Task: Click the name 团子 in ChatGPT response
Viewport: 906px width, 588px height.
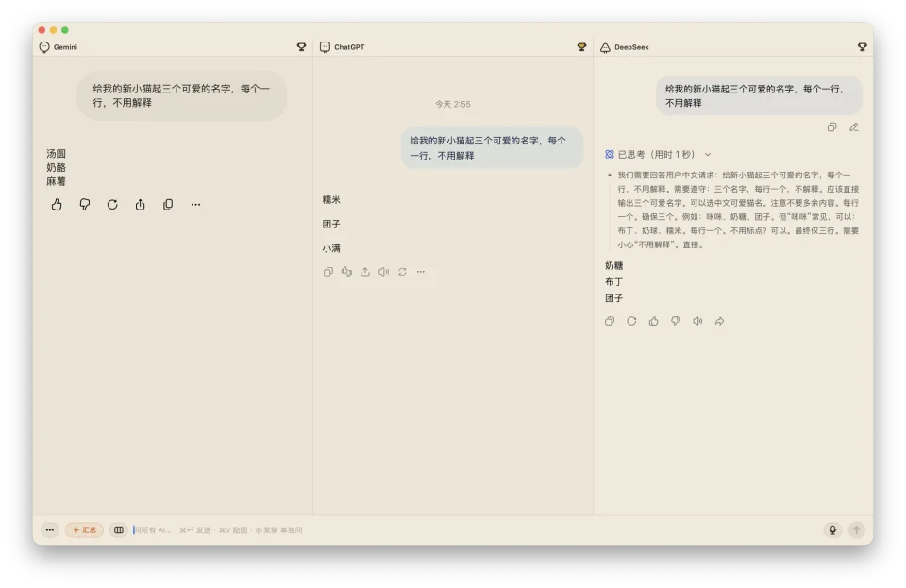Action: 331,224
